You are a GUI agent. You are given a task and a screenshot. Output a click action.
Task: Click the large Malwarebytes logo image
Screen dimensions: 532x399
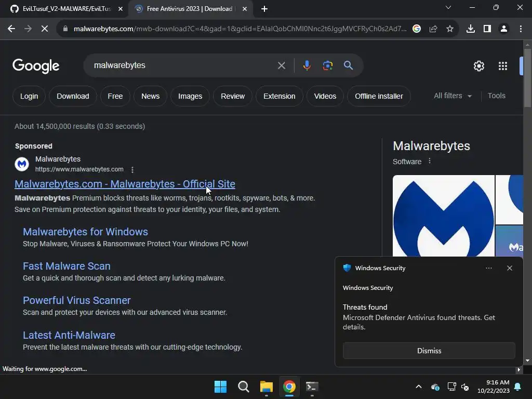point(444,216)
